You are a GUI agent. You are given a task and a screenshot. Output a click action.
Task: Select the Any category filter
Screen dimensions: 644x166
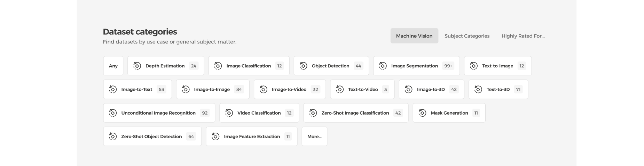point(113,66)
